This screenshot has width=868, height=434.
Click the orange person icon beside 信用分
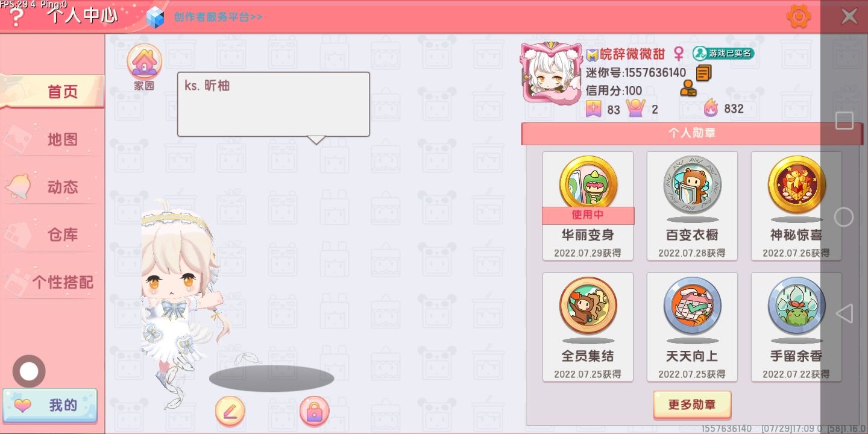688,89
